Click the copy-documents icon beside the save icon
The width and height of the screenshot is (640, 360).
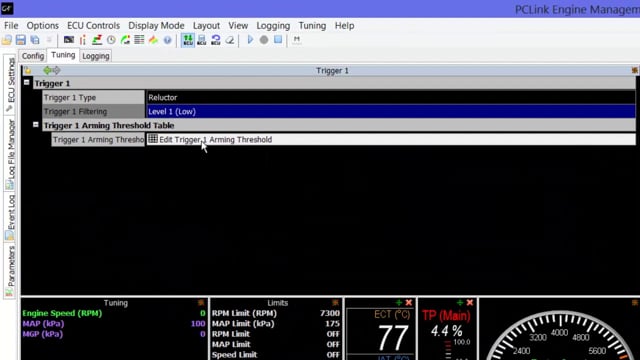(35, 40)
